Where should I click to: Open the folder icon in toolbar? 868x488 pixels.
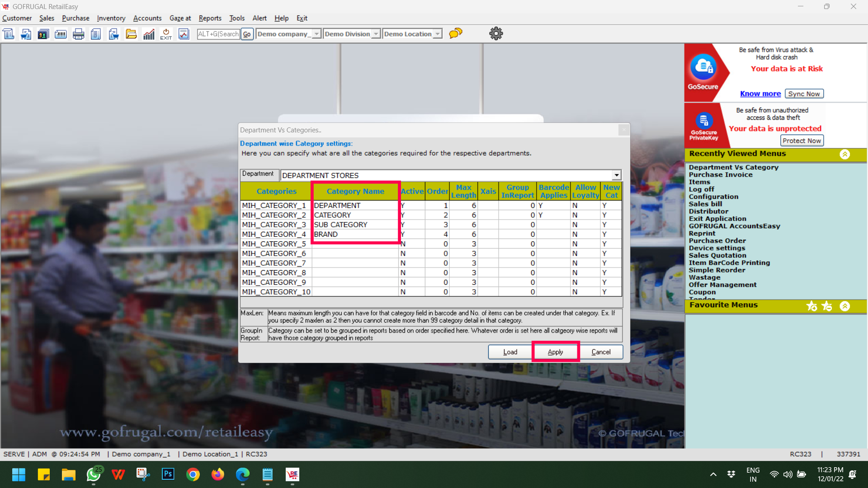(131, 34)
